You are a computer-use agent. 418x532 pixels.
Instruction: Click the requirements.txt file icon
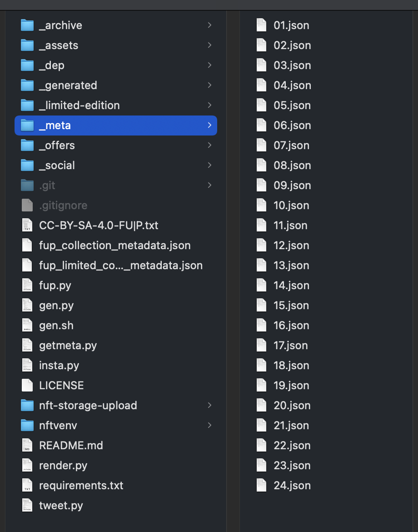pos(27,486)
